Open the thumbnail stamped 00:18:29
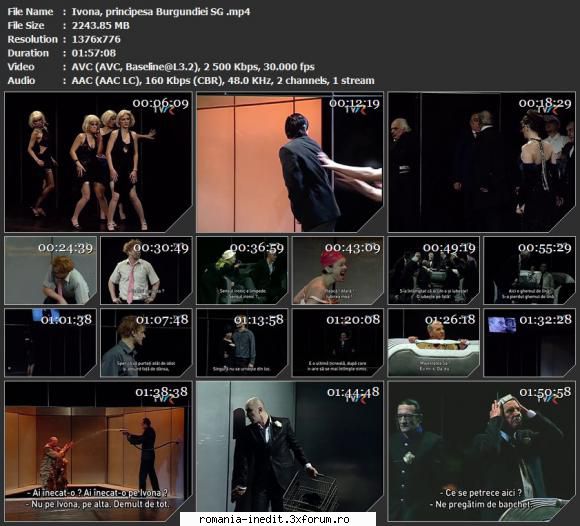This screenshot has width=580, height=526. (481, 162)
